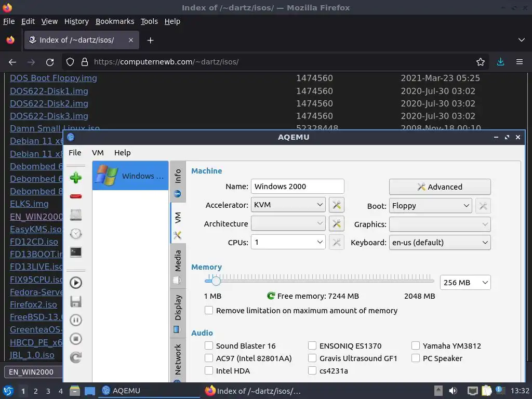Image resolution: width=532 pixels, height=399 pixels.
Task: Open DOS622-Disk3.img link
Action: point(49,116)
